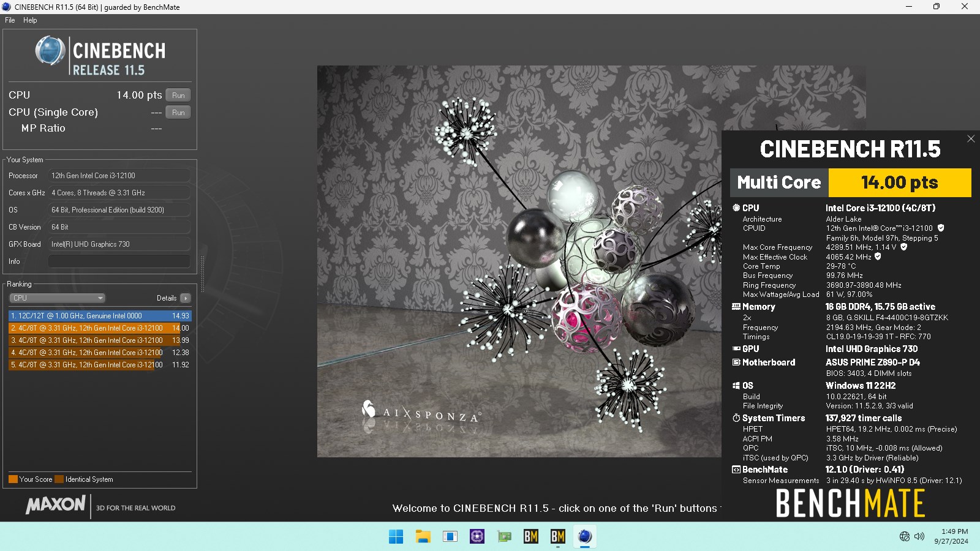980x551 pixels.
Task: Click the BENCHMATE logo at panel bottom
Action: tap(850, 503)
